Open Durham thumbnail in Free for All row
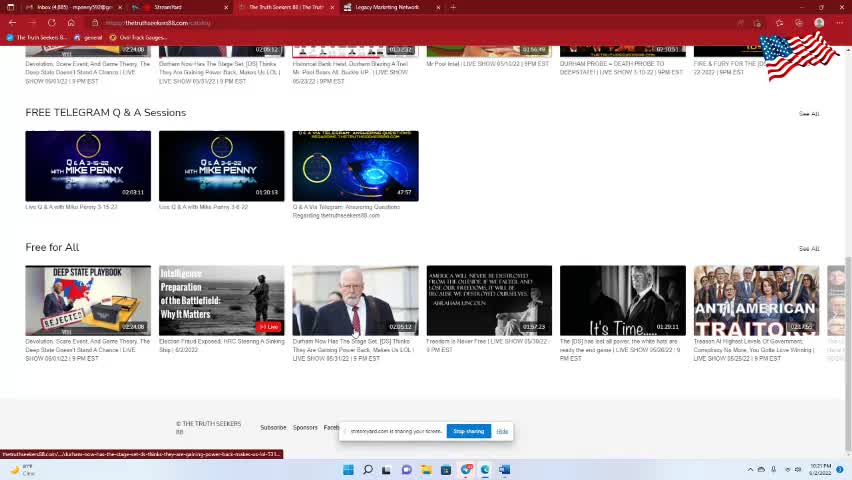852x480 pixels. coord(355,301)
